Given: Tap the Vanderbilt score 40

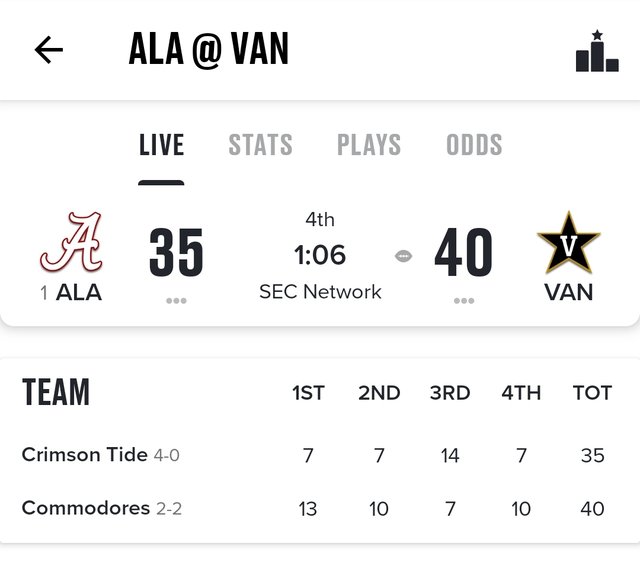Looking at the screenshot, I should (464, 252).
